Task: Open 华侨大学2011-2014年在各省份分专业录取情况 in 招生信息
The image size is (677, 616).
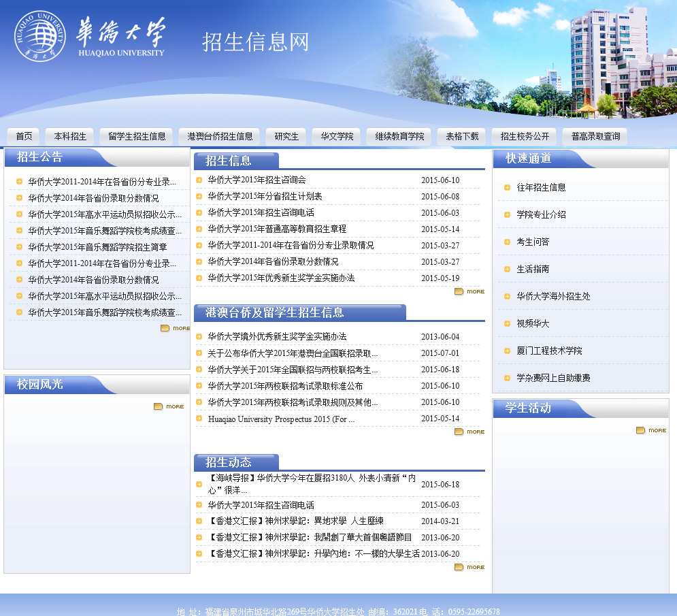Action: (291, 245)
